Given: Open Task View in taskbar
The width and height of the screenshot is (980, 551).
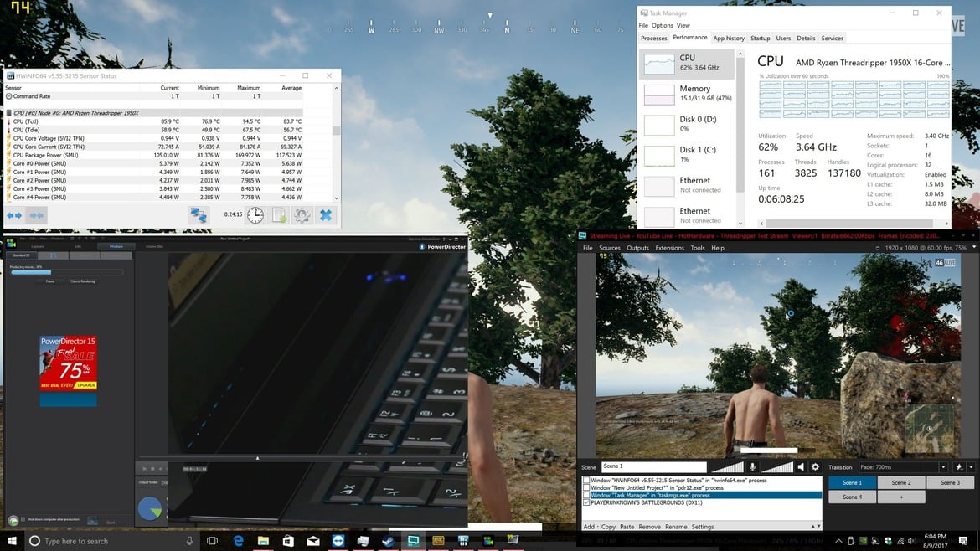Looking at the screenshot, I should (213, 541).
